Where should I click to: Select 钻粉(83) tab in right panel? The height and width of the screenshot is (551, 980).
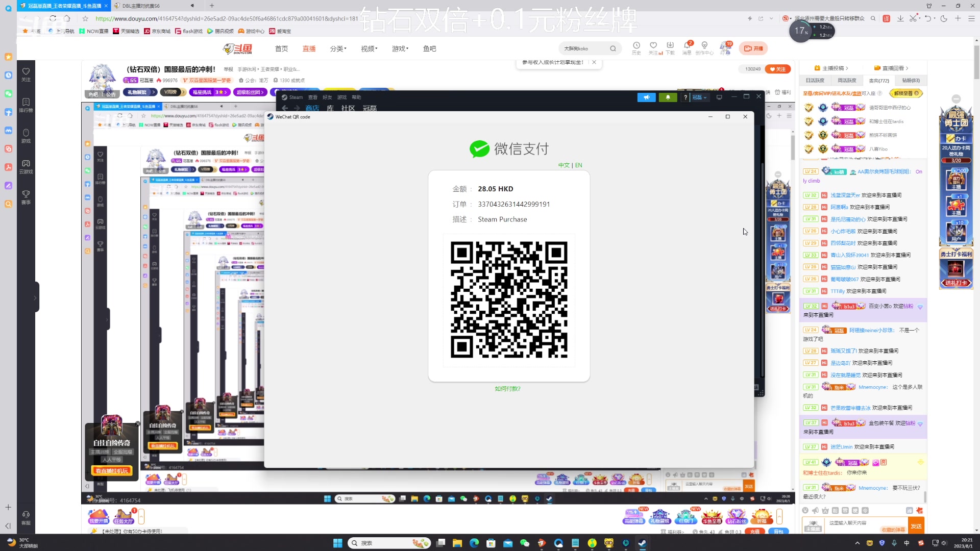911,81
